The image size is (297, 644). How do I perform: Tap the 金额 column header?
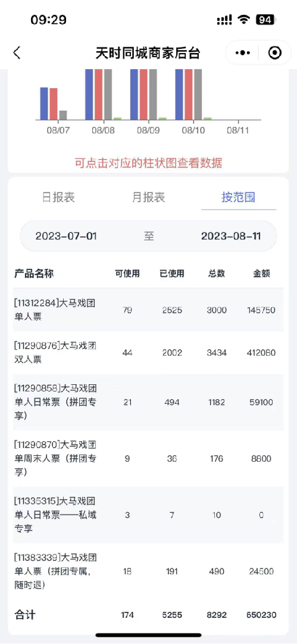pos(261,273)
